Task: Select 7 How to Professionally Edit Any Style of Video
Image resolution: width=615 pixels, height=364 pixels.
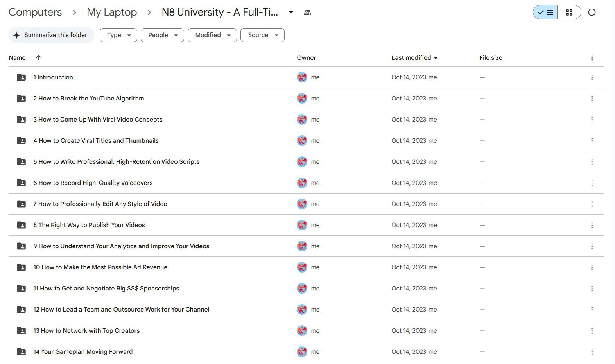Action: point(306,204)
